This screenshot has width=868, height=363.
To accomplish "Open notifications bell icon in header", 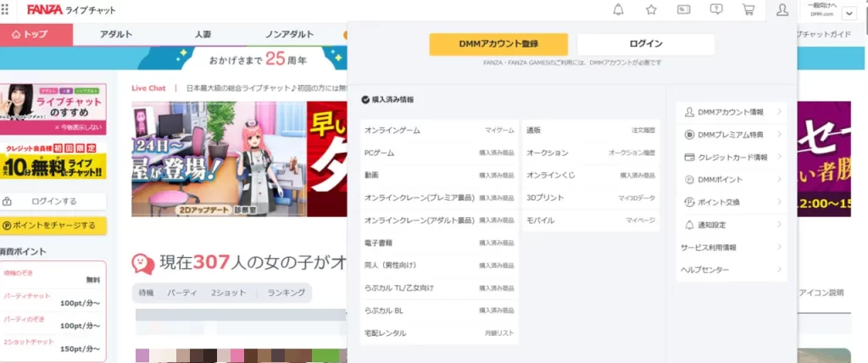I will coord(618,9).
